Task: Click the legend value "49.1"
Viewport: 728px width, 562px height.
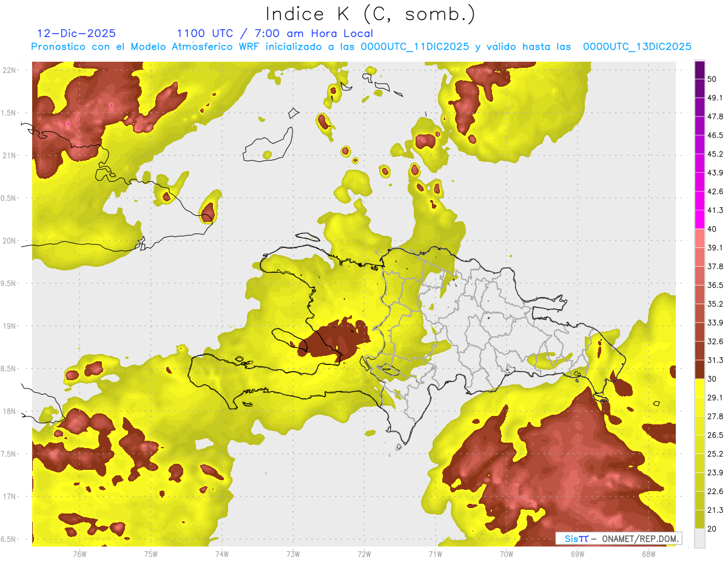Action: (715, 98)
